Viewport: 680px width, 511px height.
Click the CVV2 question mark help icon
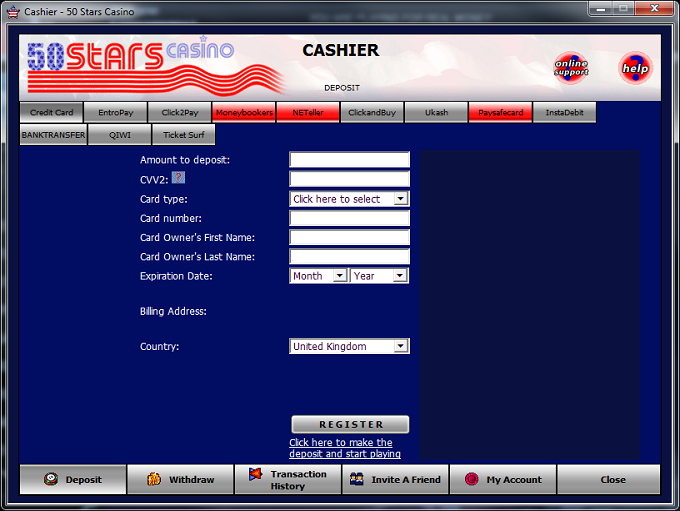[x=178, y=177]
